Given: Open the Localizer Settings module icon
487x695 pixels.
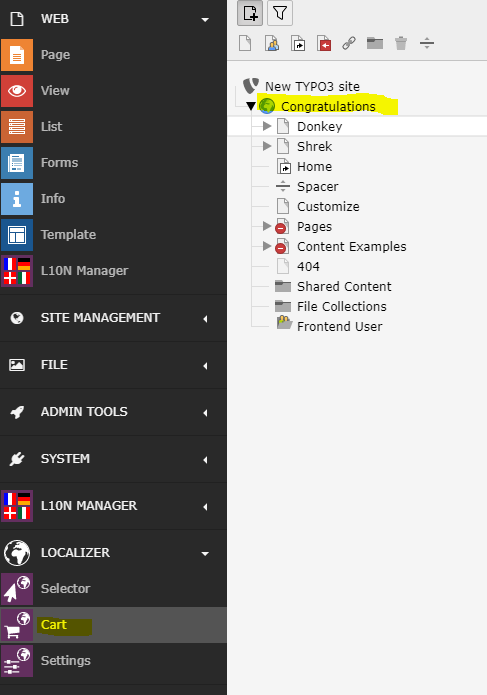Looking at the screenshot, I should [x=17, y=661].
